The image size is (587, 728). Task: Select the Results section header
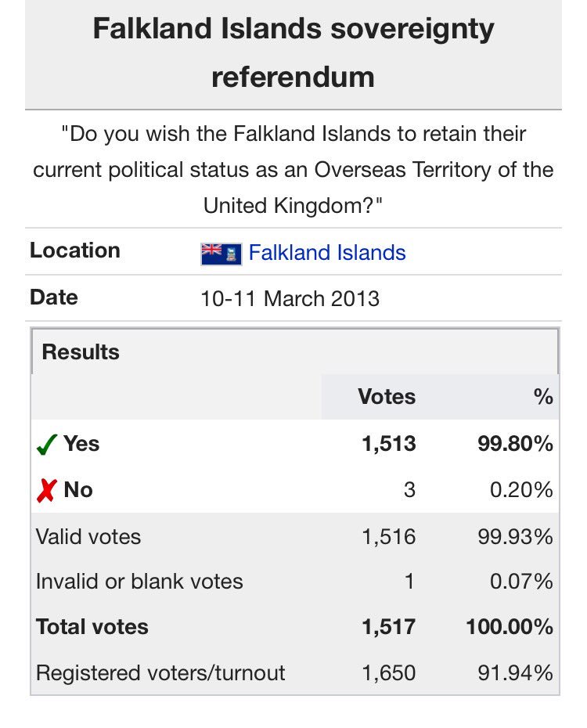pyautogui.click(x=81, y=352)
